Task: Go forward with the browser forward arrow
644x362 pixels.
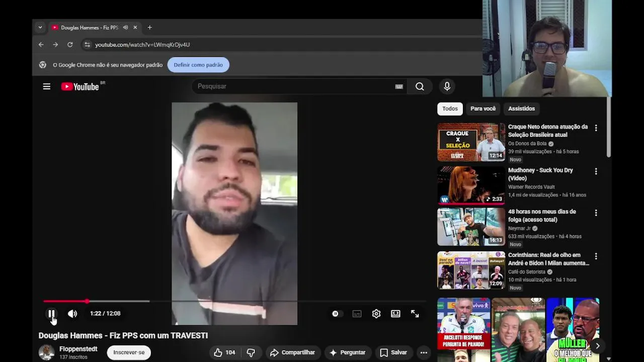Action: coord(55,45)
